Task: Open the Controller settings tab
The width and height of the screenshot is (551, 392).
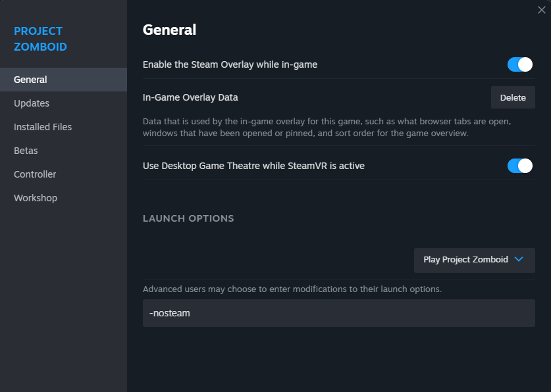Action: pyautogui.click(x=35, y=174)
